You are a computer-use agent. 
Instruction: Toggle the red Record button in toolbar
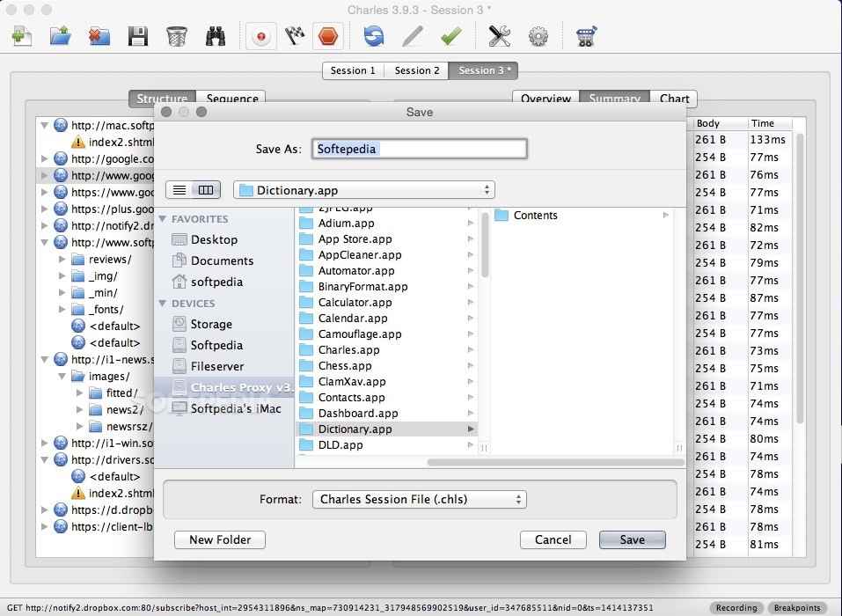(260, 36)
